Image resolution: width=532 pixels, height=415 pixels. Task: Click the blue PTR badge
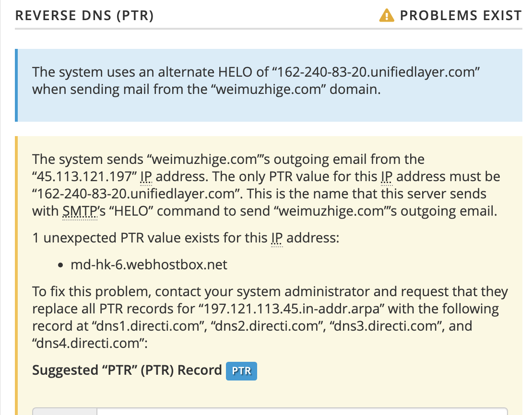pyautogui.click(x=241, y=371)
